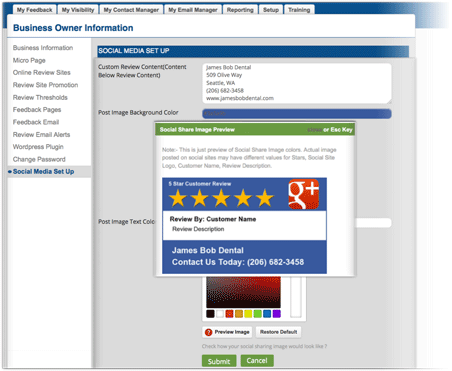Choose the green color swatch
The height and width of the screenshot is (371, 452).
click(x=257, y=314)
